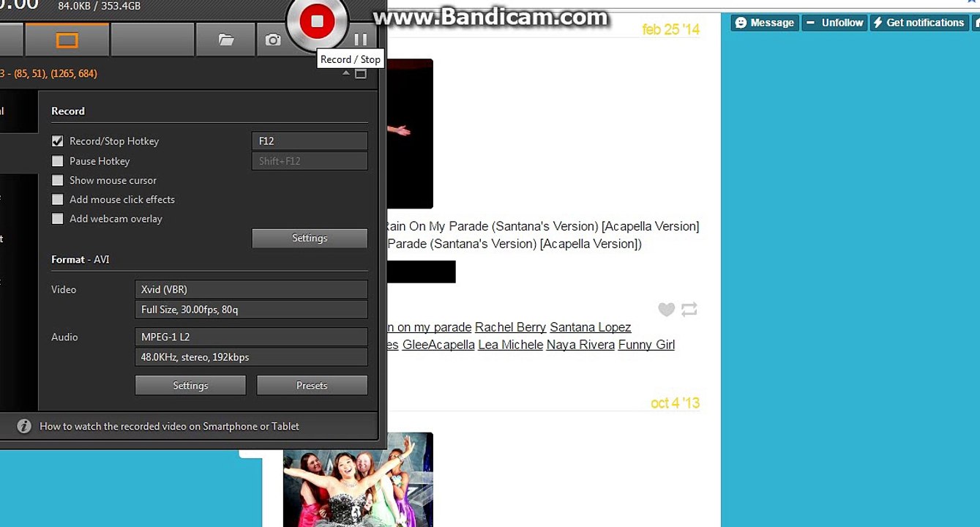Stop recording with the red Record/Stop button

[317, 22]
